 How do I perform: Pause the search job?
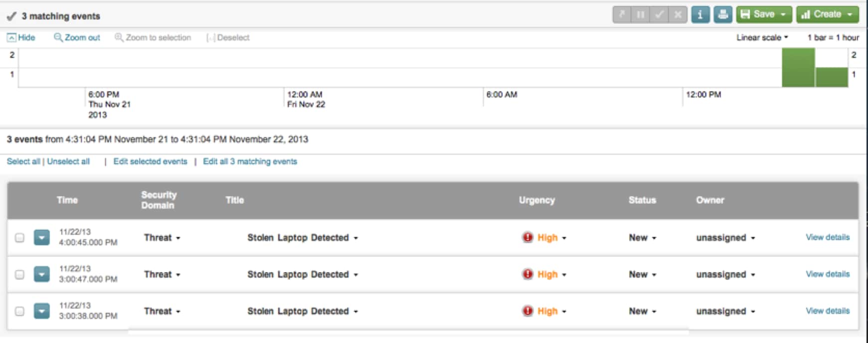[x=640, y=14]
